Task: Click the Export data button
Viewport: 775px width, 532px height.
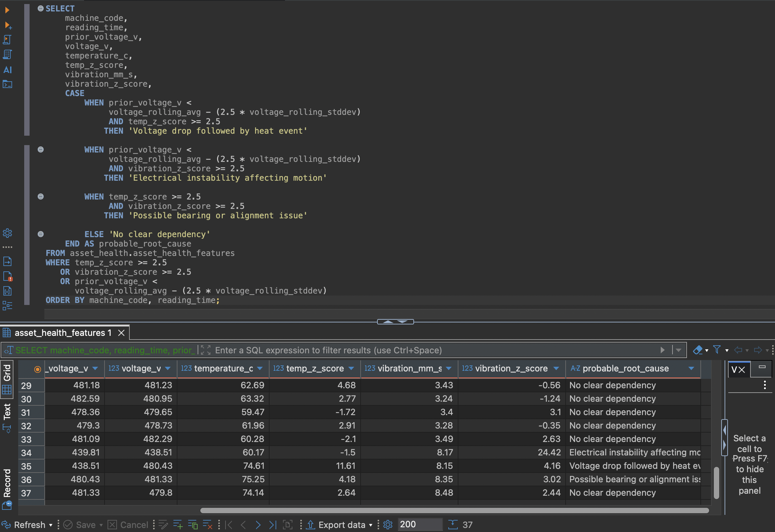Action: pos(336,525)
